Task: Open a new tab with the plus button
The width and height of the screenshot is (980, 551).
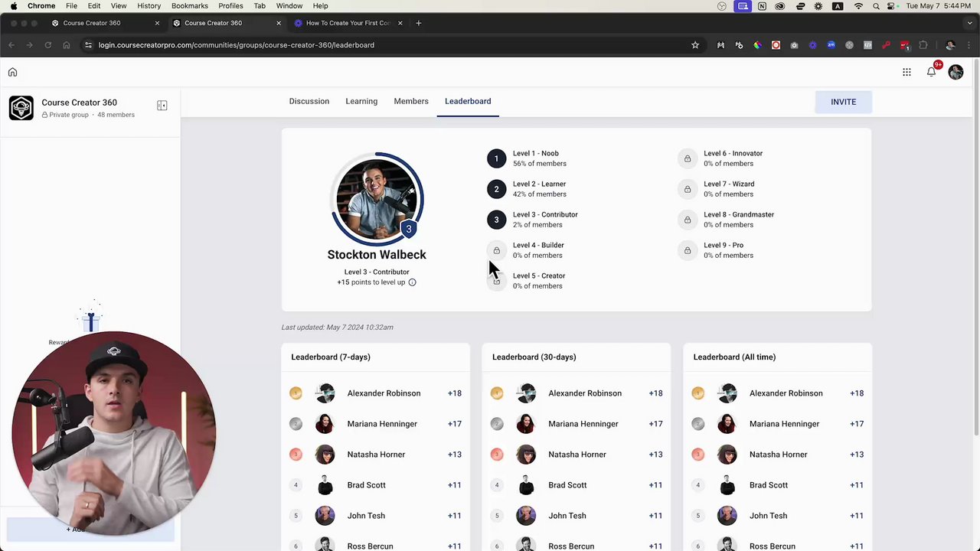Action: pyautogui.click(x=418, y=23)
